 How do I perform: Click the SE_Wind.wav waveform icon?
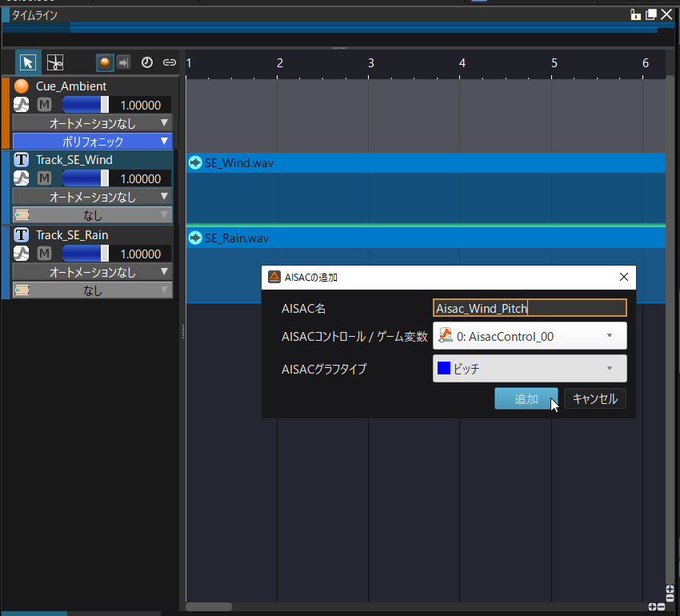tap(195, 162)
